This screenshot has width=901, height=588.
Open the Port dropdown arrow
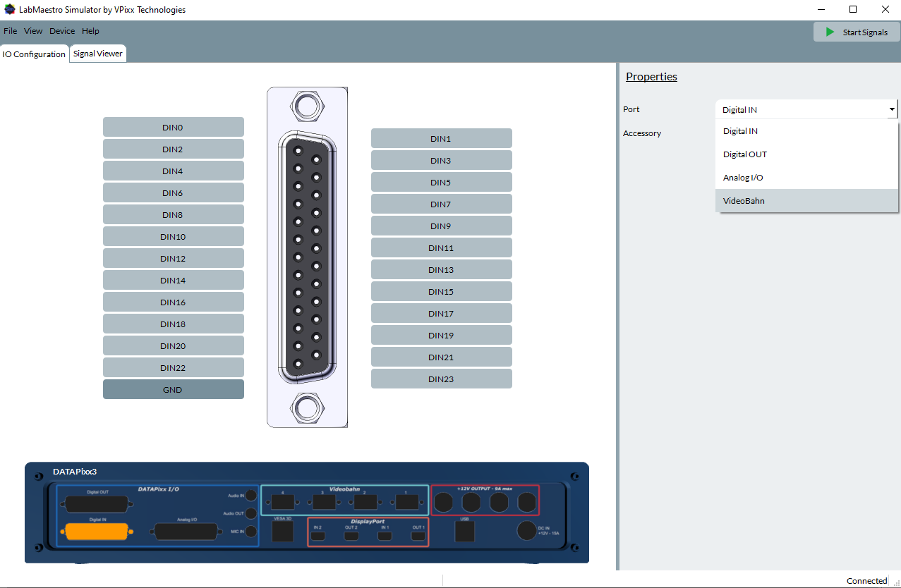[x=892, y=110]
